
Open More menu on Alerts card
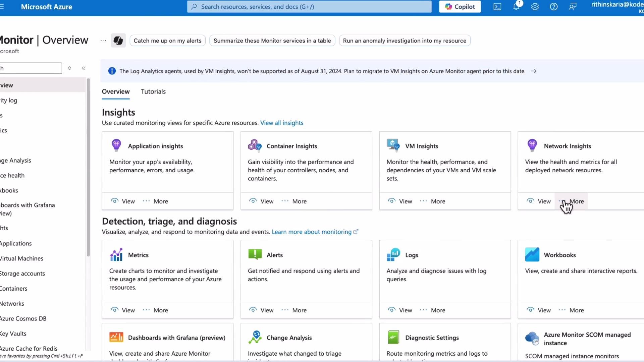point(294,310)
